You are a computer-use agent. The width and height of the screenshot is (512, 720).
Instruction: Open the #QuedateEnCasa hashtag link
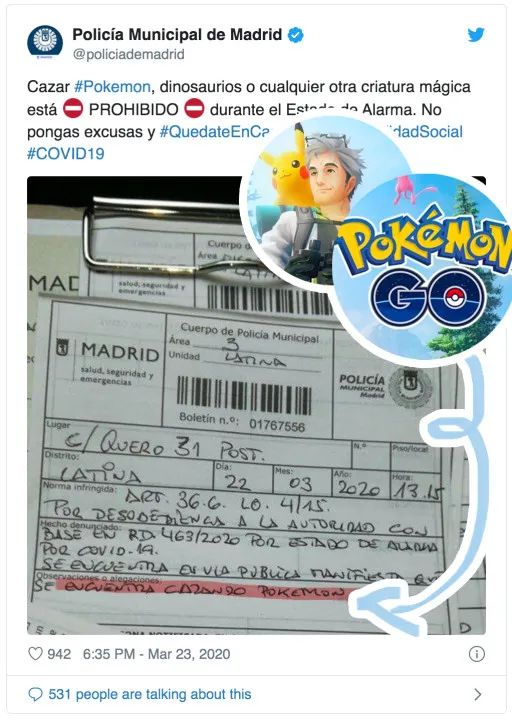(x=214, y=132)
